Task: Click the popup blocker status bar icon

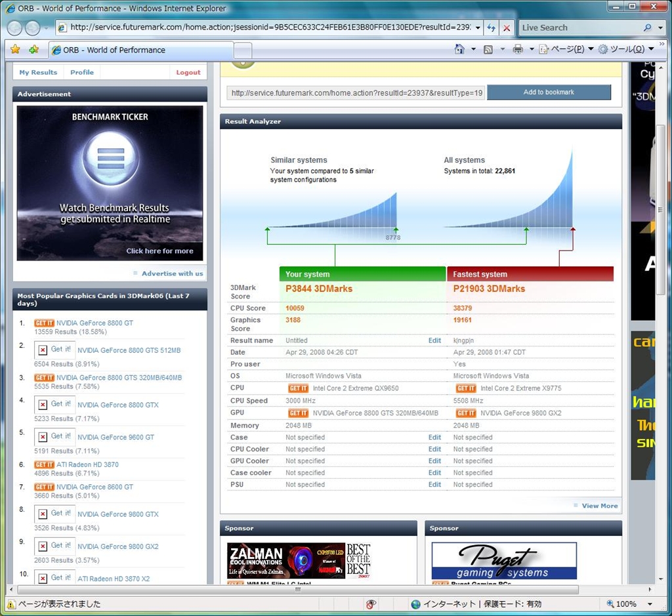Action: (x=371, y=604)
